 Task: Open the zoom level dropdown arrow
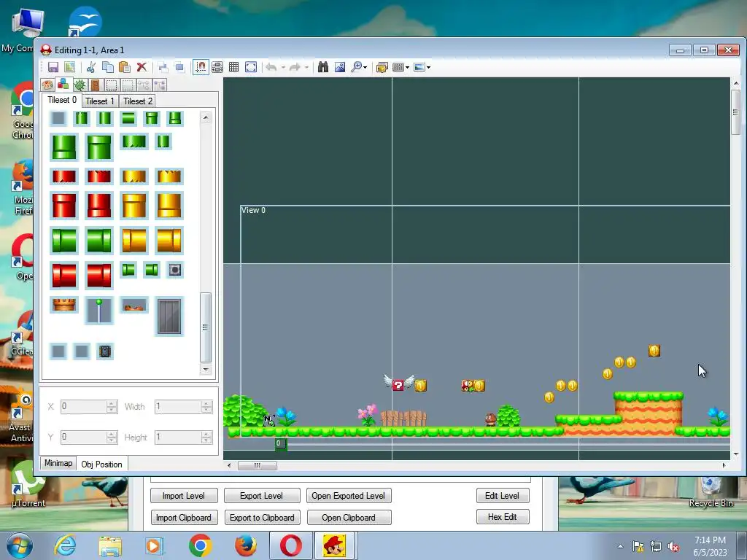click(365, 67)
